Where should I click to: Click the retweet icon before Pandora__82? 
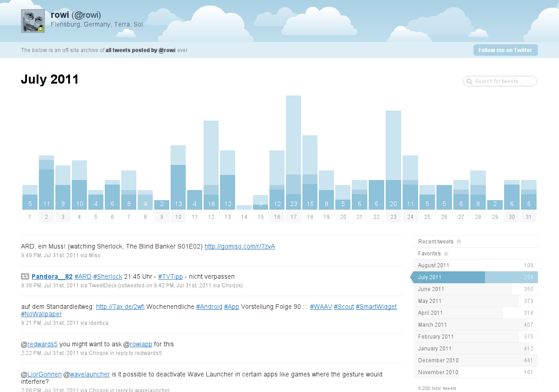tap(25, 276)
